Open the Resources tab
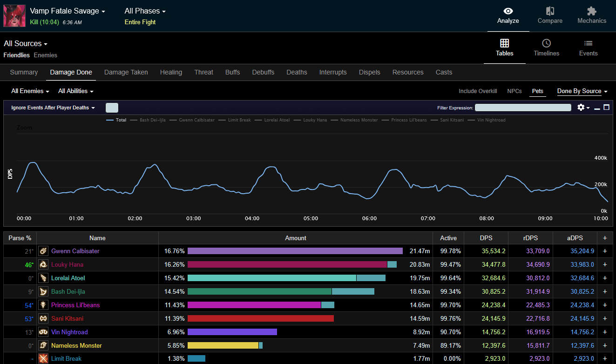Image resolution: width=616 pixels, height=364 pixels. pyautogui.click(x=408, y=72)
